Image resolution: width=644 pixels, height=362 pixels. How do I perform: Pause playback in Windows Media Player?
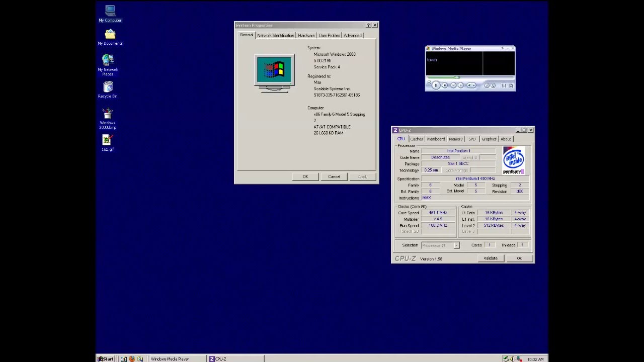click(x=436, y=85)
